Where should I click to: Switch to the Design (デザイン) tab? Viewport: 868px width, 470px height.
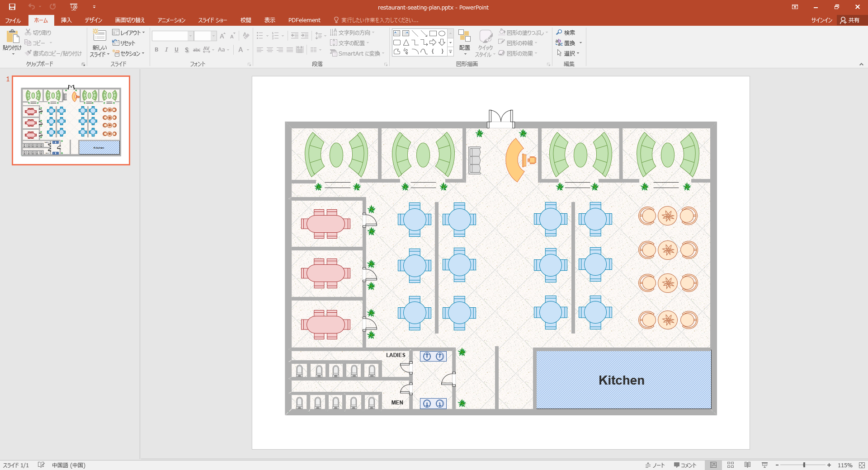click(x=94, y=20)
